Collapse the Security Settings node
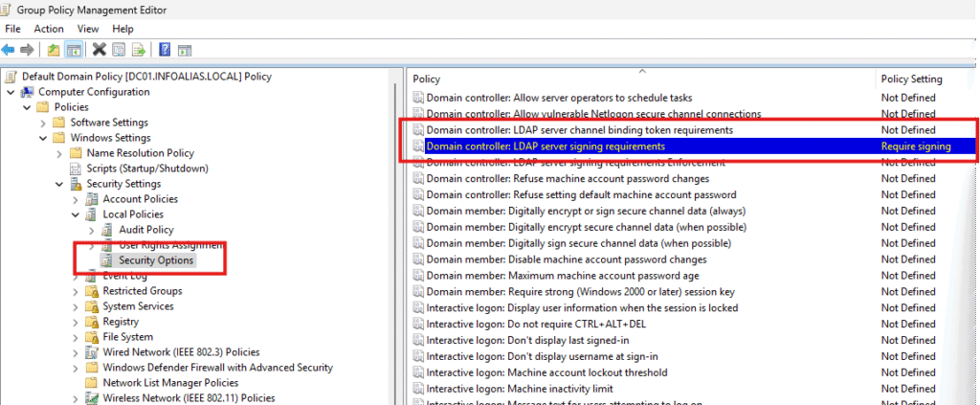Image resolution: width=980 pixels, height=405 pixels. click(x=59, y=184)
